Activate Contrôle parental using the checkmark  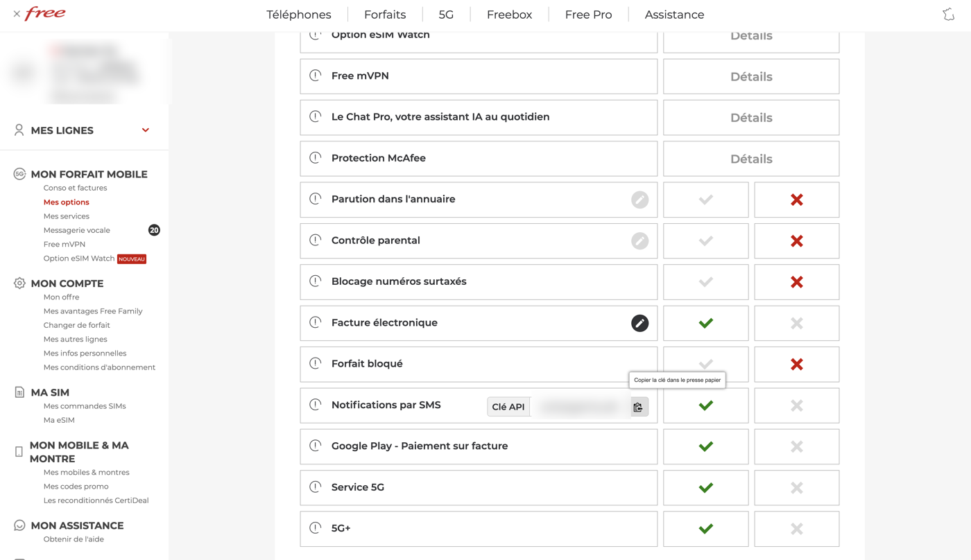click(x=706, y=241)
